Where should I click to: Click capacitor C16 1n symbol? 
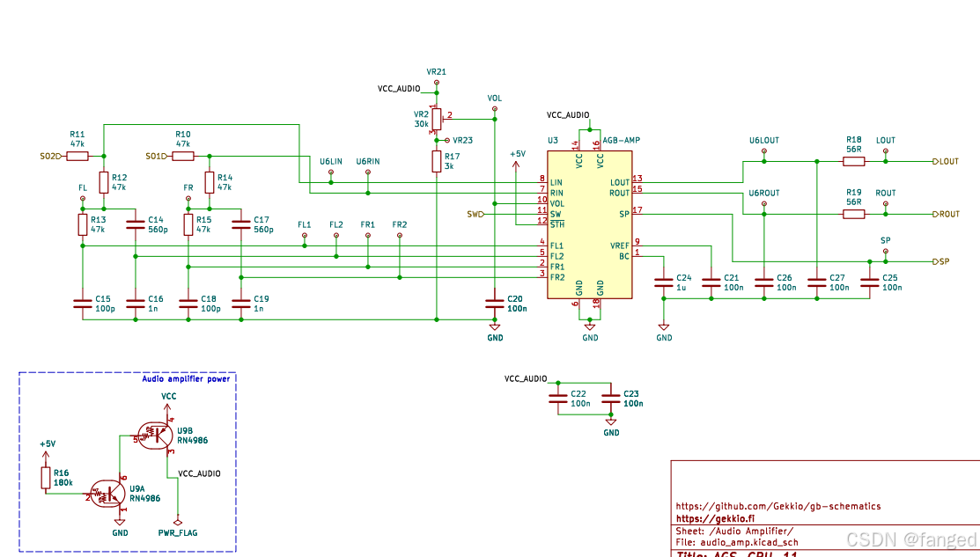click(x=136, y=304)
